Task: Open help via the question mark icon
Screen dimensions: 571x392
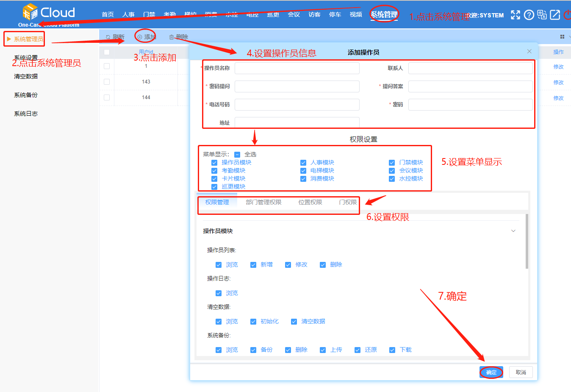Action: pos(529,15)
